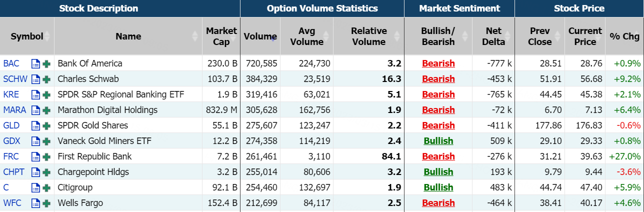Screen dimensions: 644x212
Task: Select the 84.1 relative volume value
Action: (x=391, y=156)
